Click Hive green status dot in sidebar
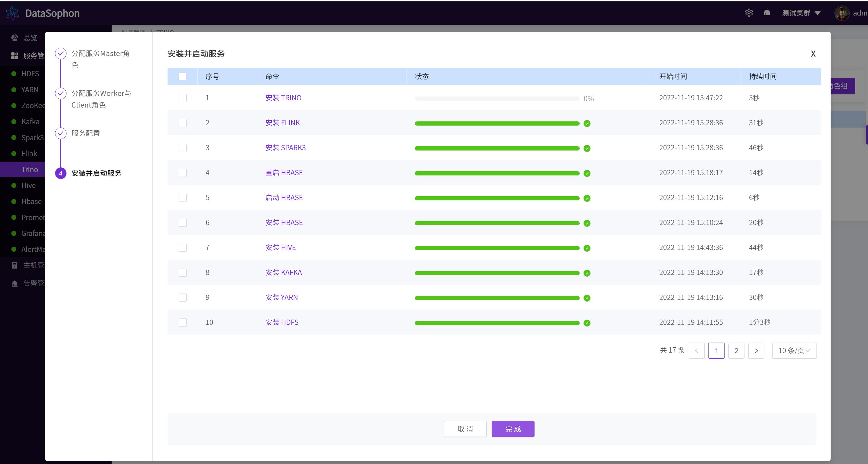868x464 pixels. (14, 185)
